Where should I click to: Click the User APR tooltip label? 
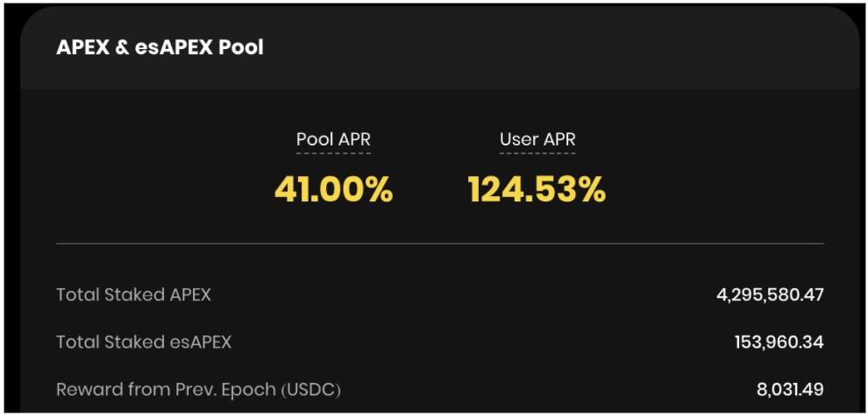click(537, 139)
